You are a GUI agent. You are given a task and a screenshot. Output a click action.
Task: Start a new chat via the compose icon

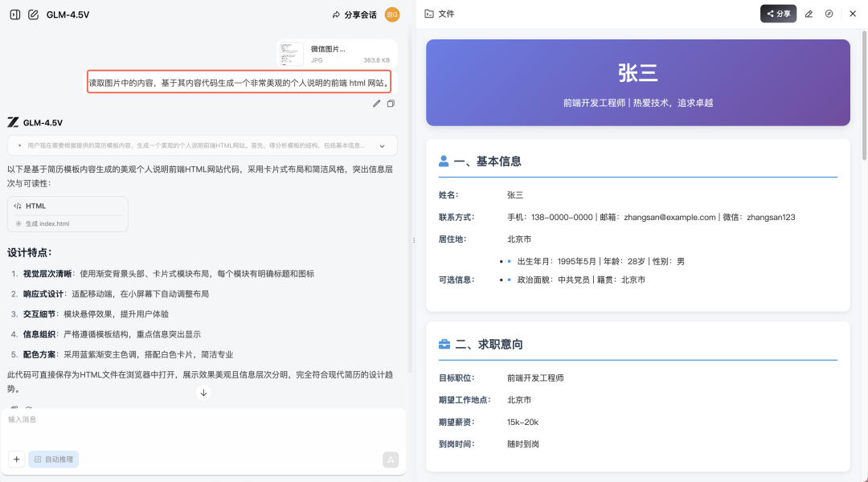pos(34,14)
